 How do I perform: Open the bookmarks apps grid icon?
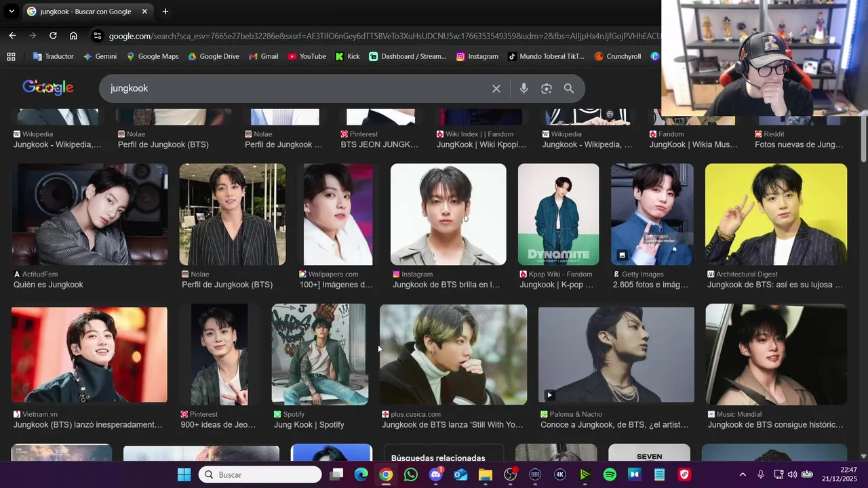[x=11, y=56]
